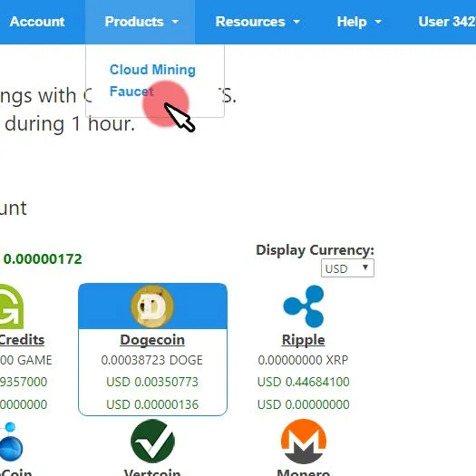Click the Ripple logo icon
This screenshot has width=476, height=476.
point(303,306)
